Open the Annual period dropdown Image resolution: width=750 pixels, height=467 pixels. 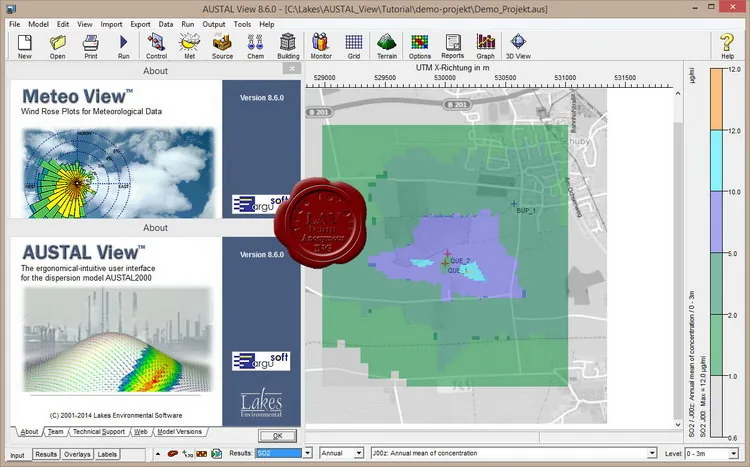(358, 453)
